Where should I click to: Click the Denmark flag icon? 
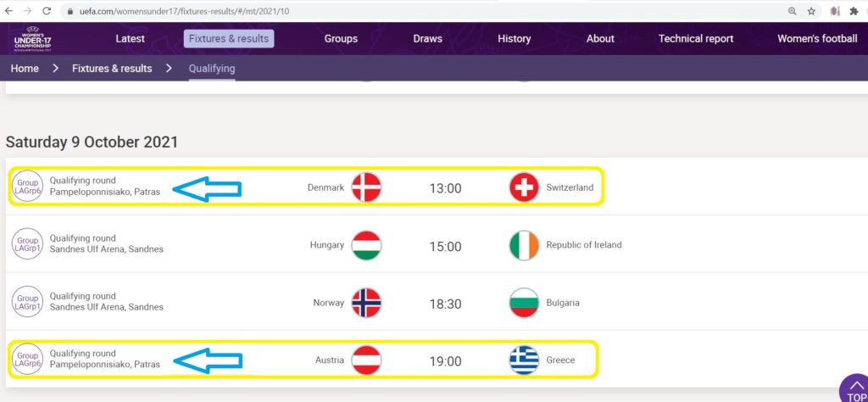pyautogui.click(x=366, y=187)
